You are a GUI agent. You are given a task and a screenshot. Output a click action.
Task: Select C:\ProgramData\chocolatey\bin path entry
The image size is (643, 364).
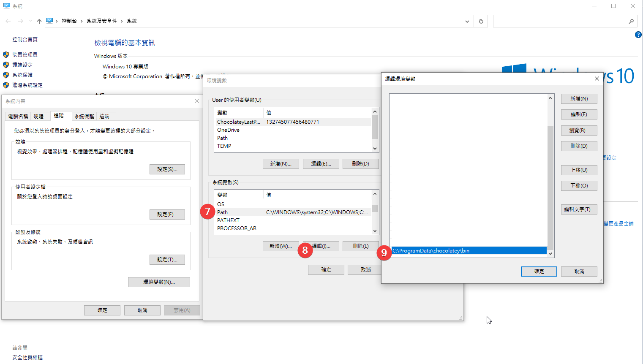(469, 250)
